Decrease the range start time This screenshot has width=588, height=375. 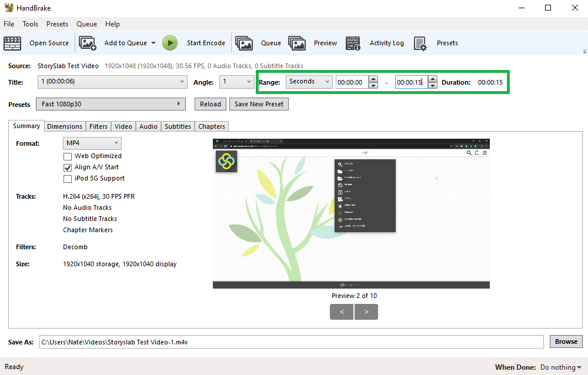[373, 85]
